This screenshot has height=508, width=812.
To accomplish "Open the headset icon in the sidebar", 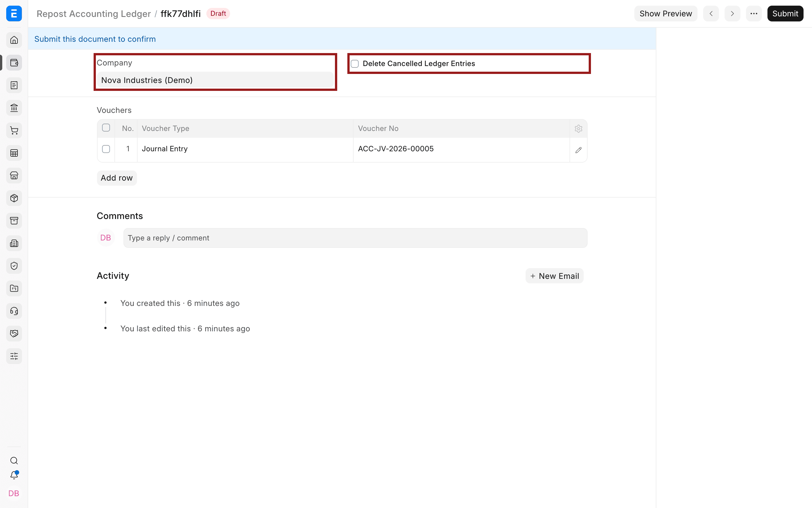I will pyautogui.click(x=14, y=311).
